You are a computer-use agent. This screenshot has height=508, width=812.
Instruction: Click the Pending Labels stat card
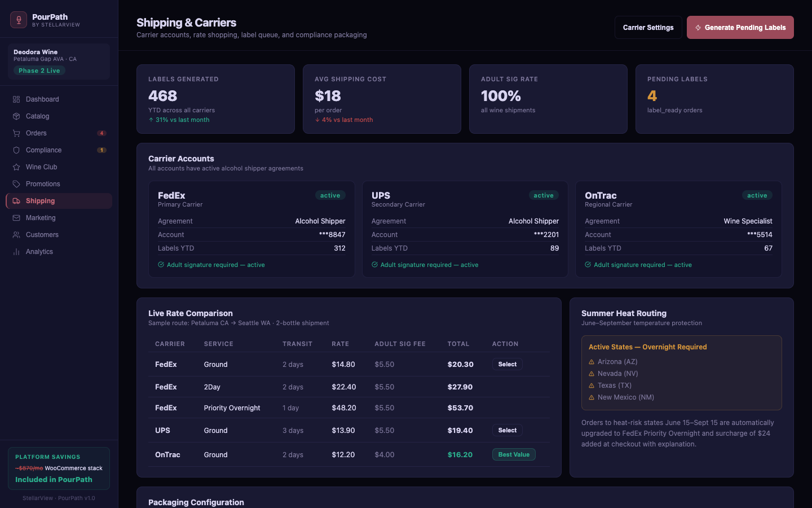714,99
